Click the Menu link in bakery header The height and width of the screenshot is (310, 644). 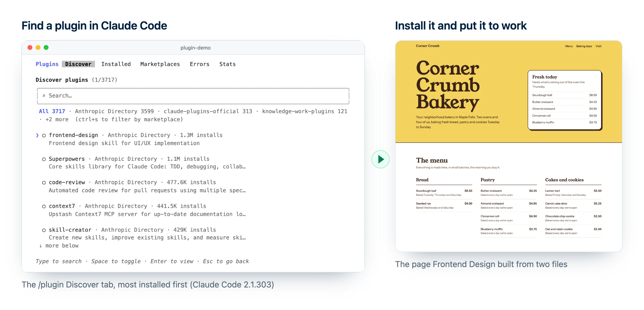569,46
